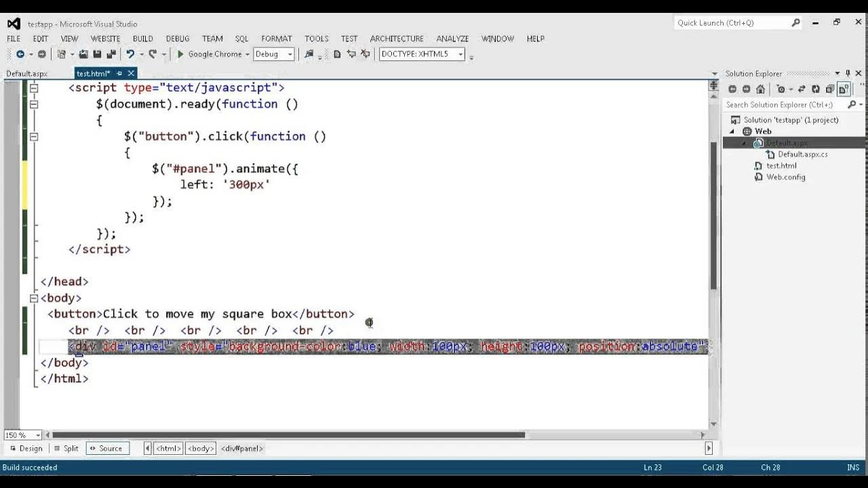Click the editor's vertical scrollbar thumb

(x=713, y=216)
